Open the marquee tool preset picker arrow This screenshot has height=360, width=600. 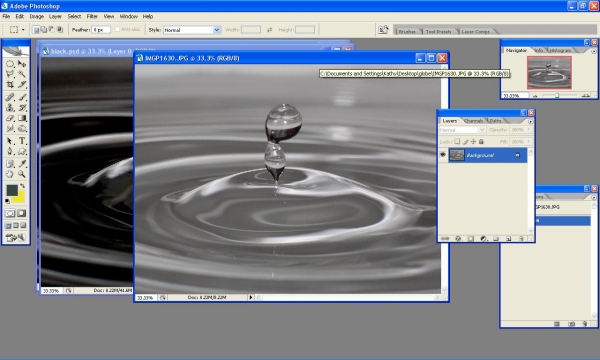(x=23, y=29)
